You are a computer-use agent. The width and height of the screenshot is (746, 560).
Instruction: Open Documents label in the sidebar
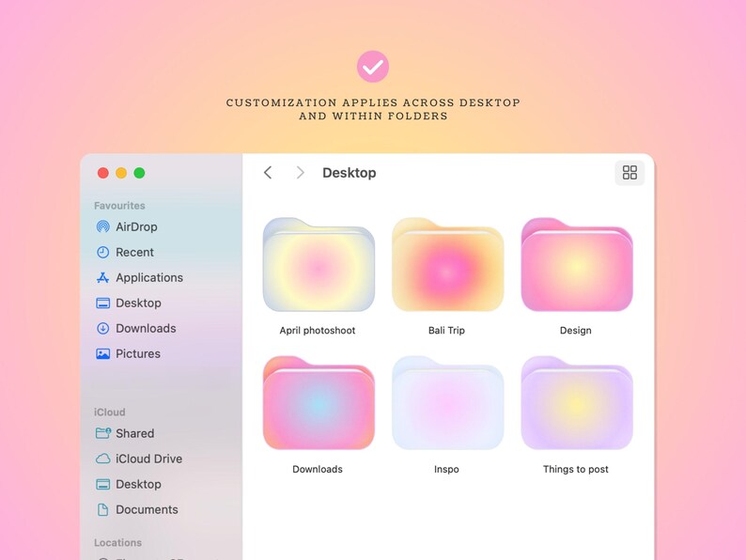coord(147,509)
